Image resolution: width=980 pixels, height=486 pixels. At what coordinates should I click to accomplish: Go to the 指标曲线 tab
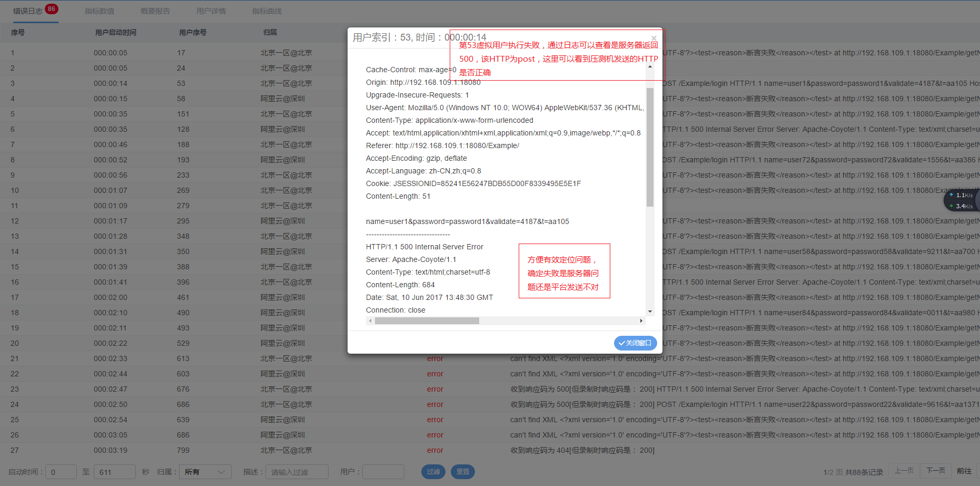[267, 11]
